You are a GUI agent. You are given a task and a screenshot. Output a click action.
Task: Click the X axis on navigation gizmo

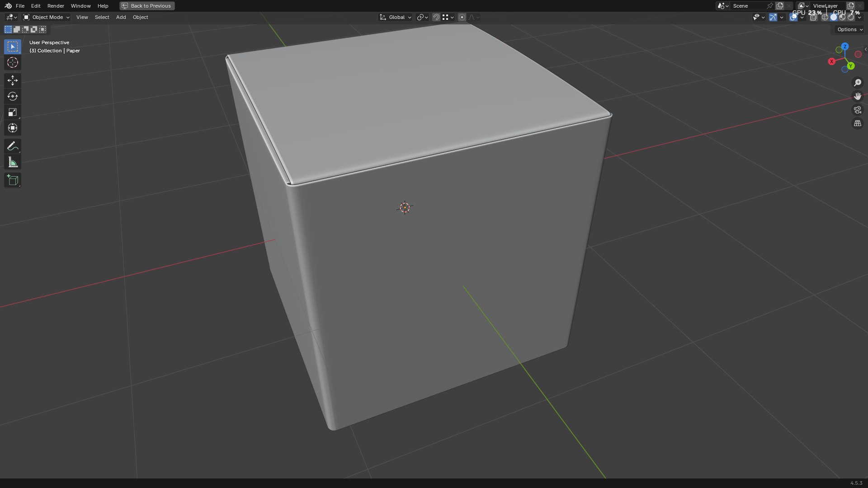831,61
